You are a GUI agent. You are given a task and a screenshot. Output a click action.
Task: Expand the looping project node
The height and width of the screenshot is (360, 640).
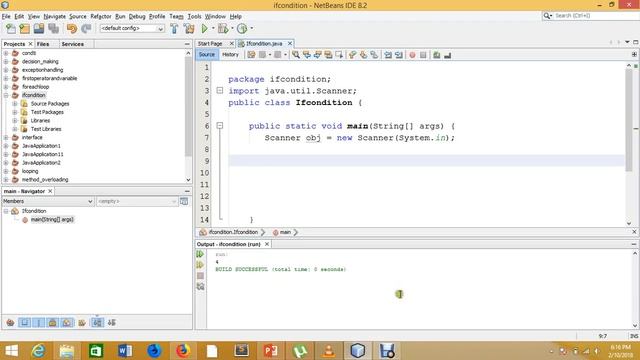6,171
